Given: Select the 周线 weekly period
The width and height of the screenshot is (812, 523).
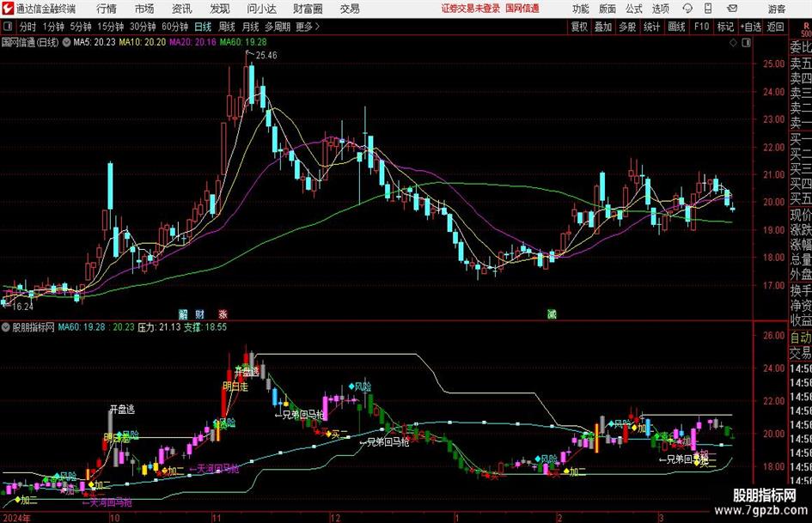Looking at the screenshot, I should [x=227, y=27].
